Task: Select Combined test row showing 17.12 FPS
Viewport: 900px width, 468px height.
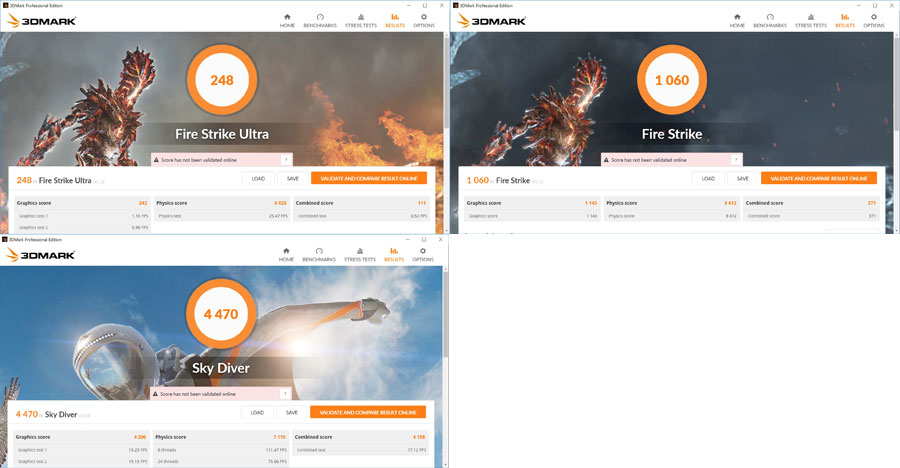Action: (360, 450)
